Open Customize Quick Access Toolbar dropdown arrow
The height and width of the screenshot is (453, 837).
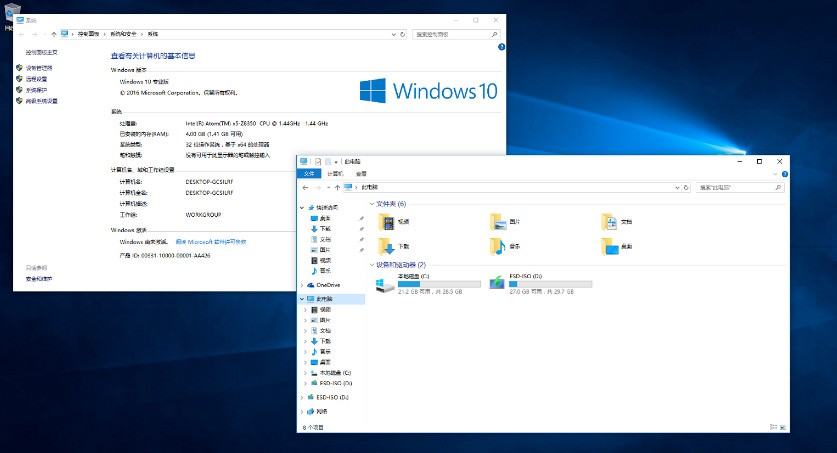336,162
